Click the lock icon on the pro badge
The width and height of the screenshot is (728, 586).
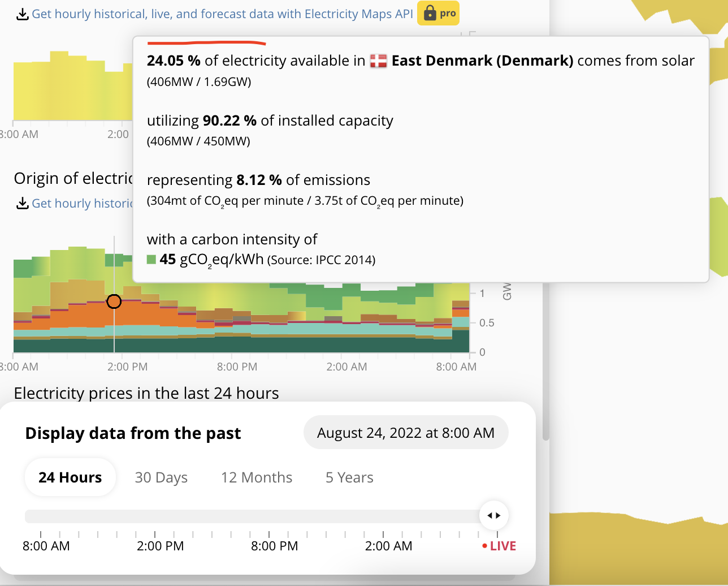(x=429, y=13)
